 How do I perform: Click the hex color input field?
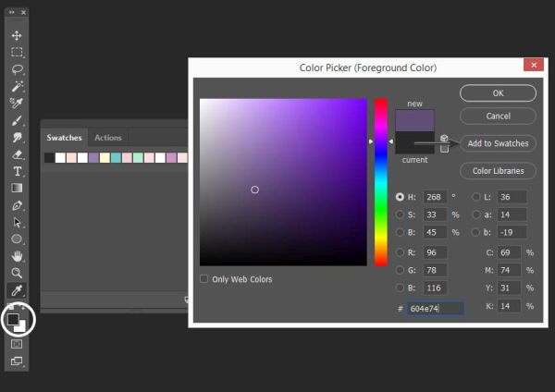(x=435, y=309)
